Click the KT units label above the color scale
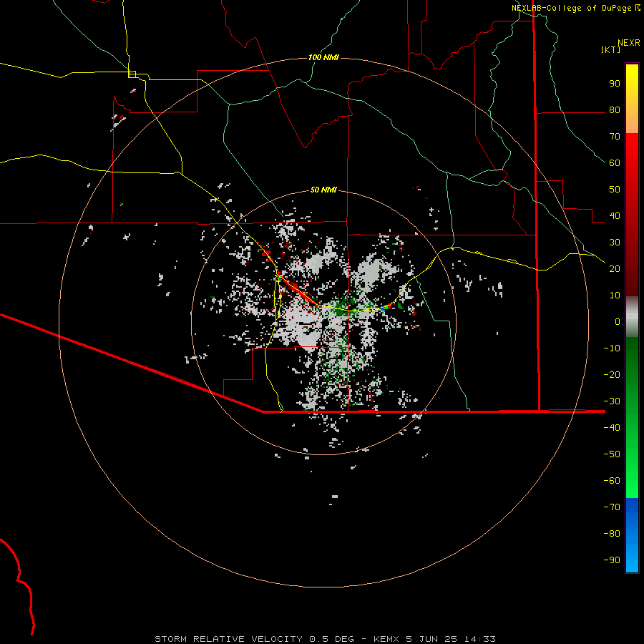This screenshot has height=644, width=644. click(x=611, y=49)
